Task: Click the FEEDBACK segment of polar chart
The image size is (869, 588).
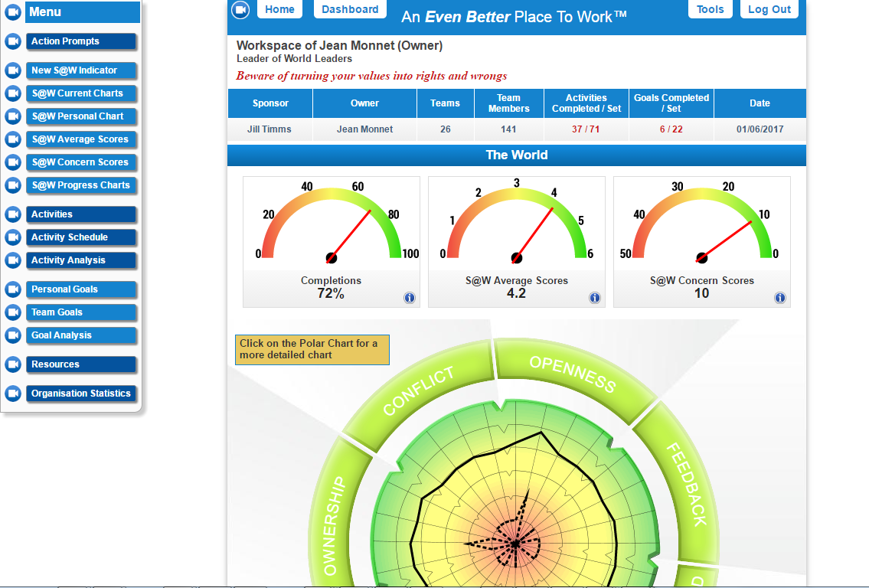Action: [x=686, y=484]
